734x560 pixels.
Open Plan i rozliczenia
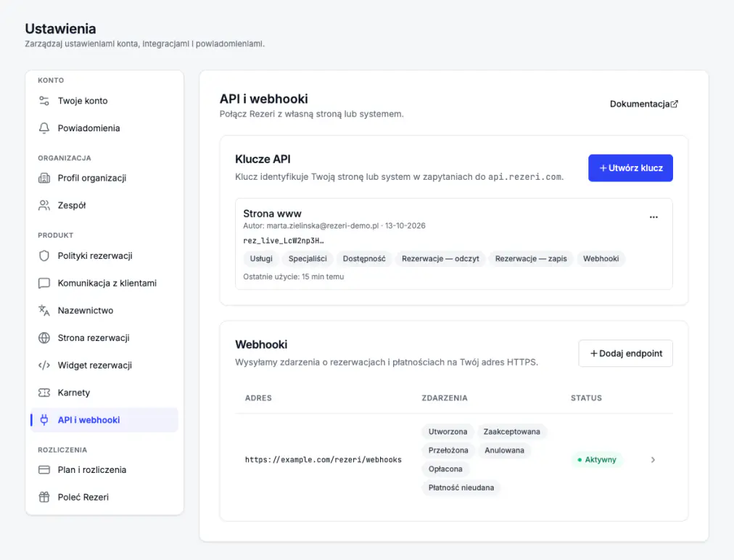pos(104,469)
